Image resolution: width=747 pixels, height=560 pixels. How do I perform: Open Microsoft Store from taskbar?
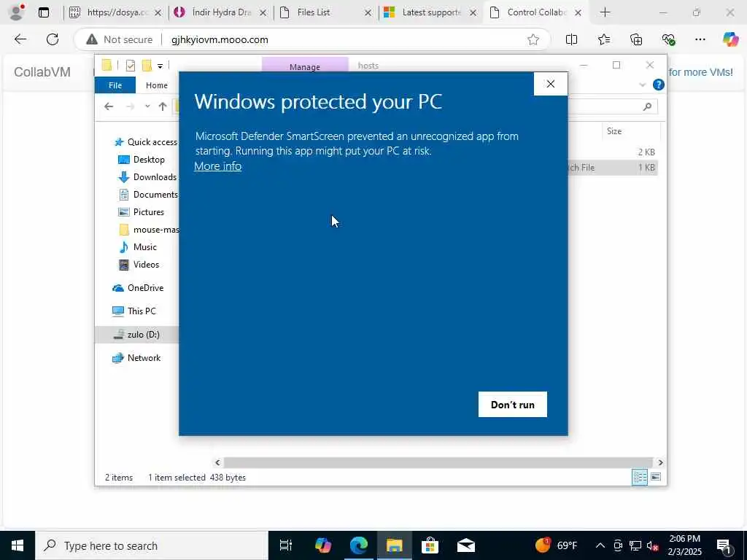[x=430, y=545]
